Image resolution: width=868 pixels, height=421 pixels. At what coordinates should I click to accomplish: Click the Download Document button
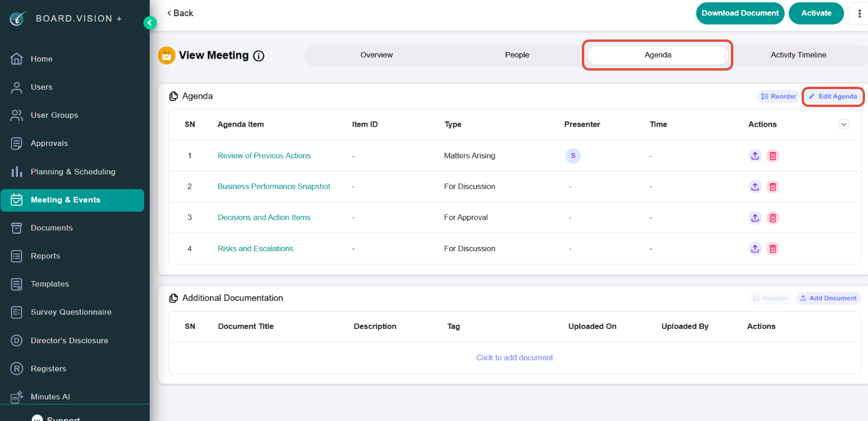coord(740,13)
